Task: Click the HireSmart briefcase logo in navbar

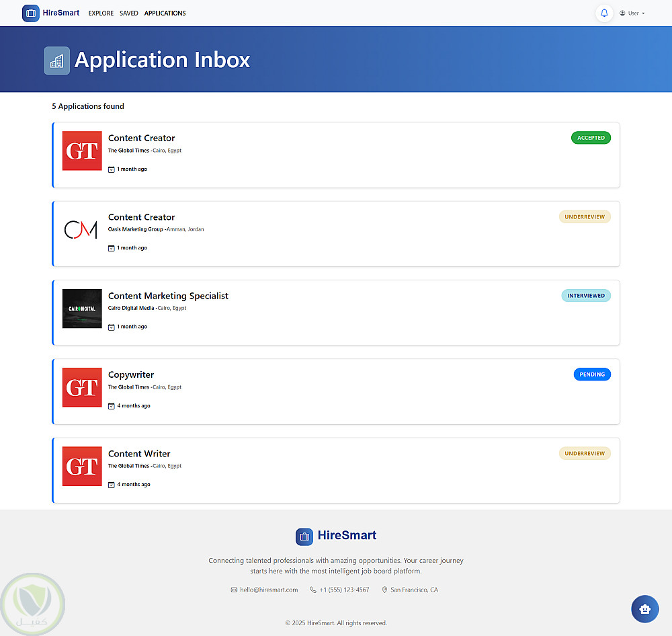Action: click(31, 13)
